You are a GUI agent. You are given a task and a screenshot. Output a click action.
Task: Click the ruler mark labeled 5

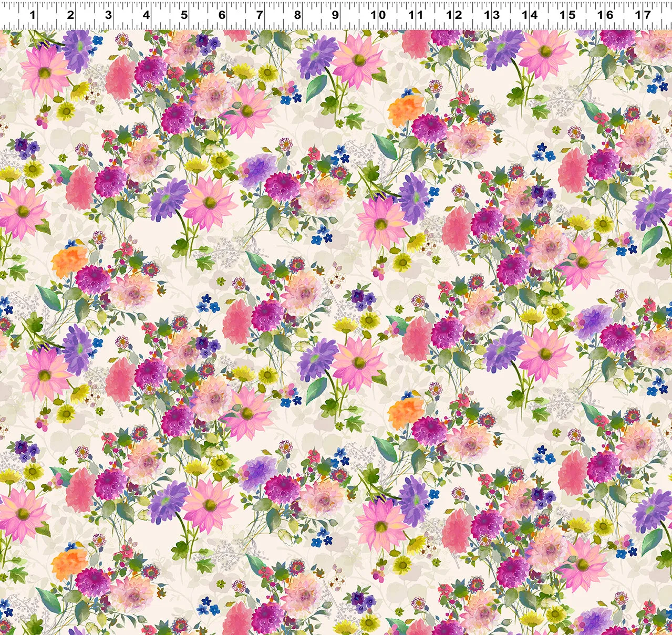coord(184,14)
